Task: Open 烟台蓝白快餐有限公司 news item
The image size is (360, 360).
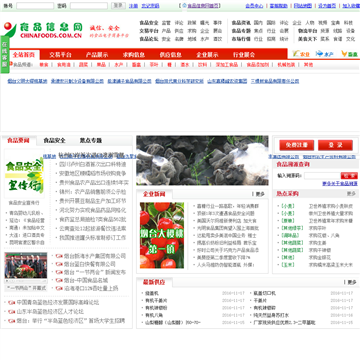Action: (x=90, y=264)
